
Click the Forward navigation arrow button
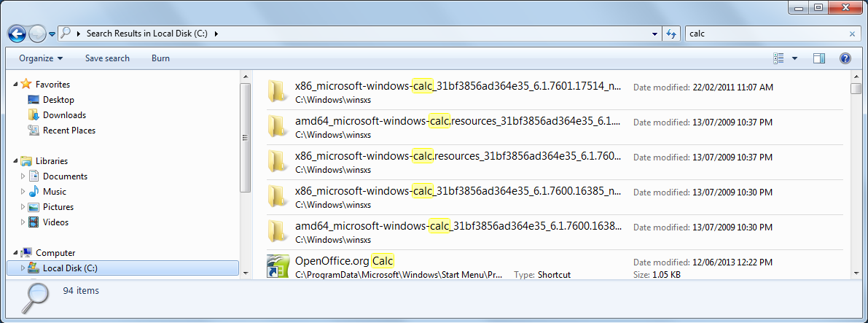(37, 34)
